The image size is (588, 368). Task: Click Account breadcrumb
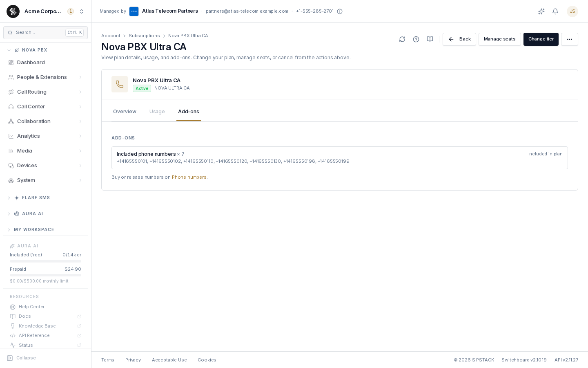coord(111,36)
